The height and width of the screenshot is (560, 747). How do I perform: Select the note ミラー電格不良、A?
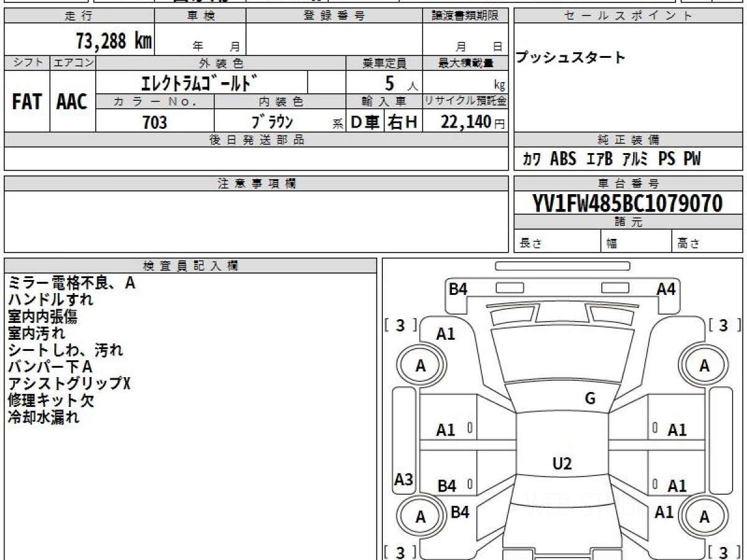71,284
